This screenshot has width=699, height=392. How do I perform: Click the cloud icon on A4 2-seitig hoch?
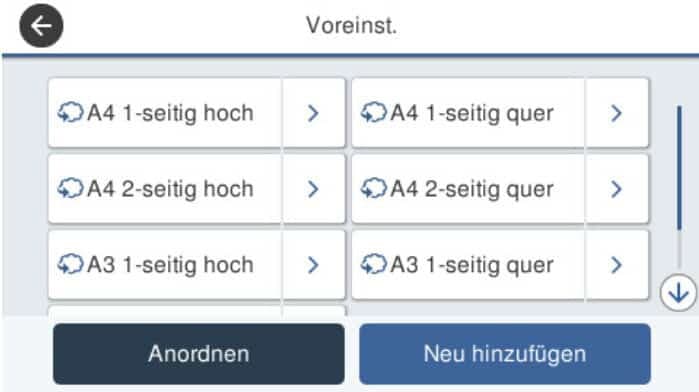coord(70,188)
